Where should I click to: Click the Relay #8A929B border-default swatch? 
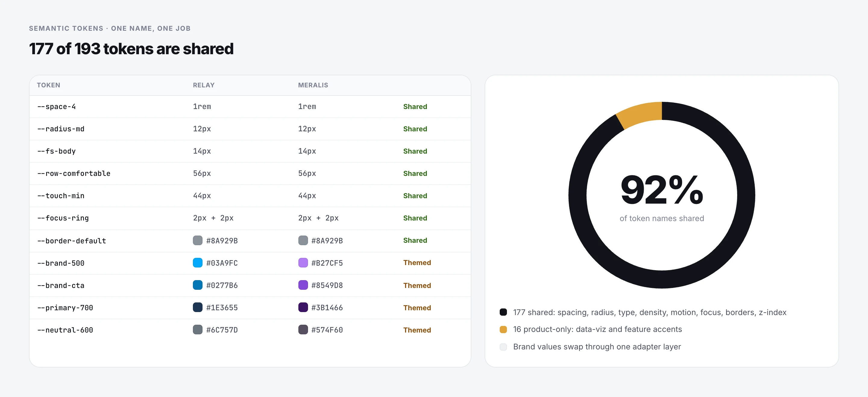click(x=197, y=240)
